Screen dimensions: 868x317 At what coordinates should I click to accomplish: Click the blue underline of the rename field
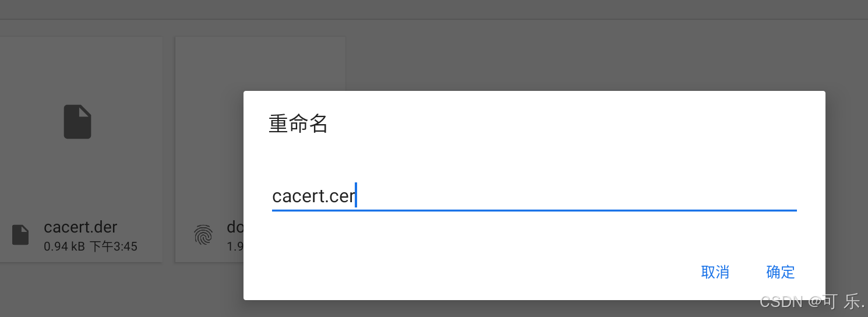(x=534, y=210)
